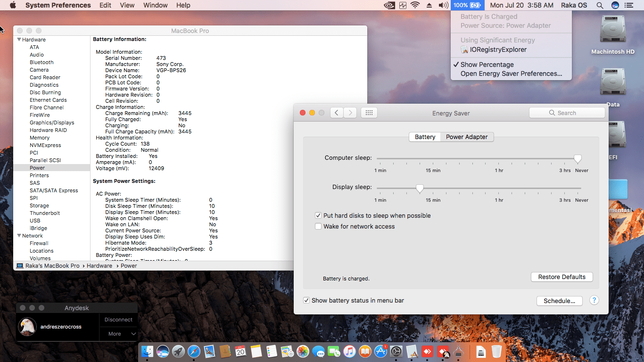644x362 pixels.
Task: Open the Mail stamp icon in dock
Action: click(209, 351)
